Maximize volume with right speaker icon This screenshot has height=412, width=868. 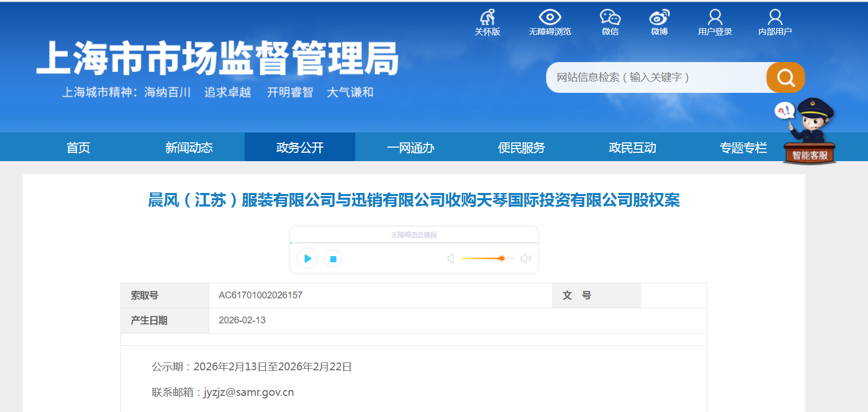click(x=526, y=259)
